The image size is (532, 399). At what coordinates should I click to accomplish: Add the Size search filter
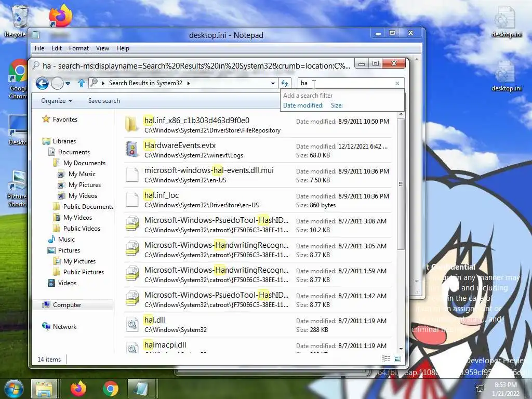[x=337, y=105]
